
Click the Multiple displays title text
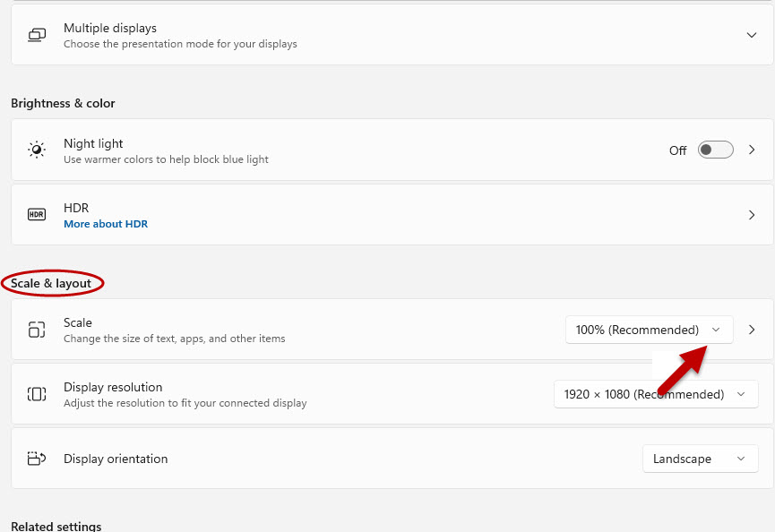click(x=110, y=28)
